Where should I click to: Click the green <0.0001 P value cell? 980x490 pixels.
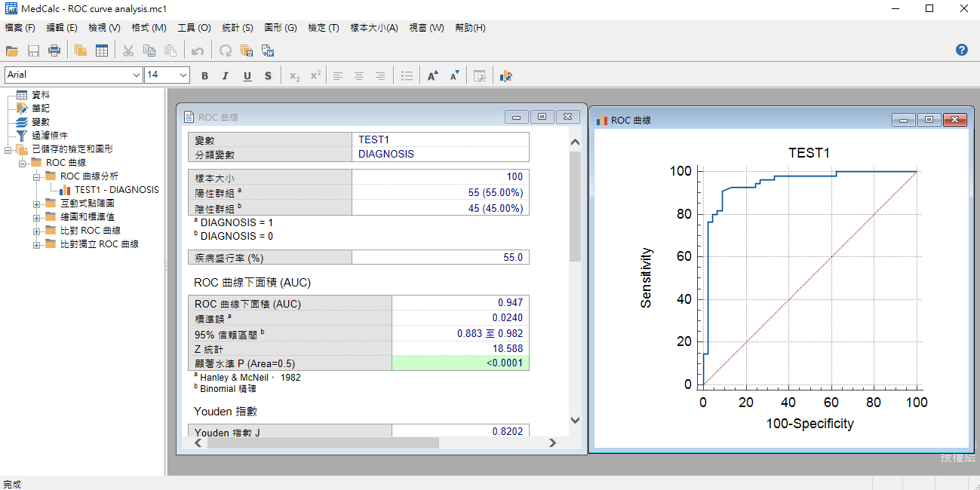click(x=460, y=363)
